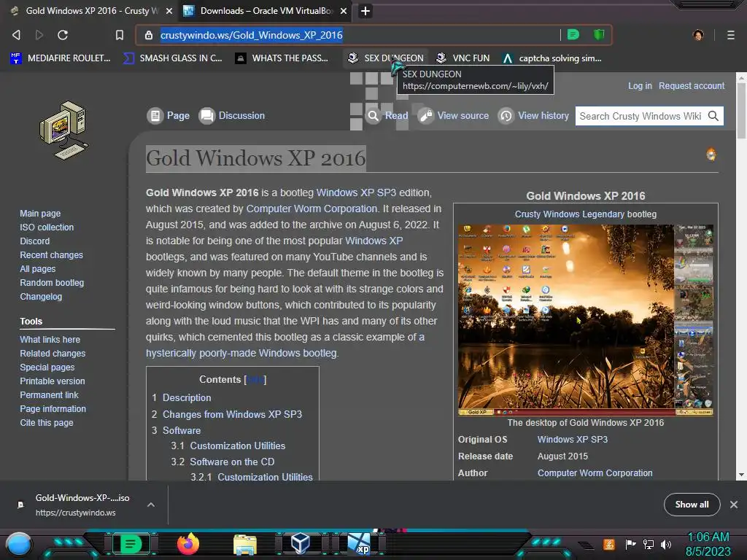Close the Downloads Oracle VM VirtualBox tab

[x=344, y=11]
